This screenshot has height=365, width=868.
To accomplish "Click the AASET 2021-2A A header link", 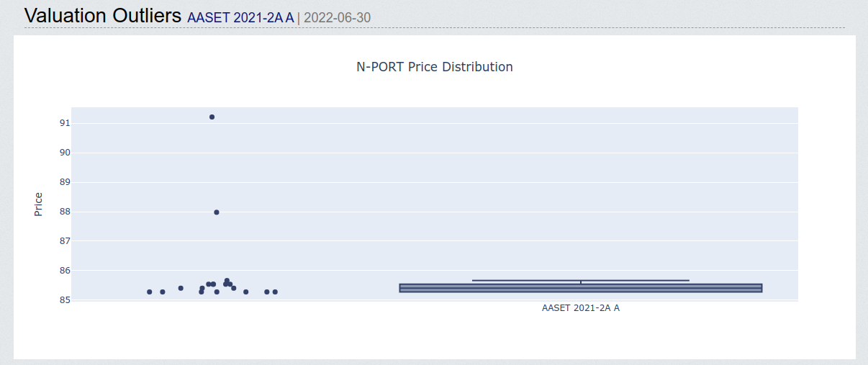I will point(240,18).
